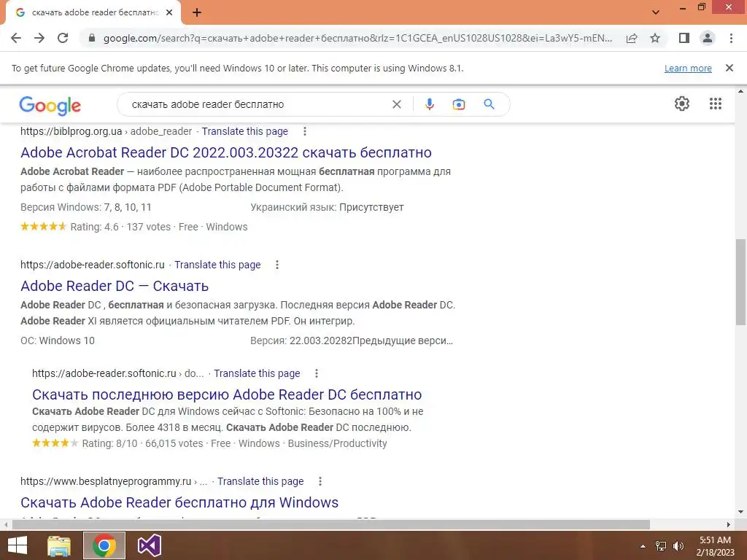Open Chrome three-dot menu
747x560 pixels.
pyautogui.click(x=731, y=38)
